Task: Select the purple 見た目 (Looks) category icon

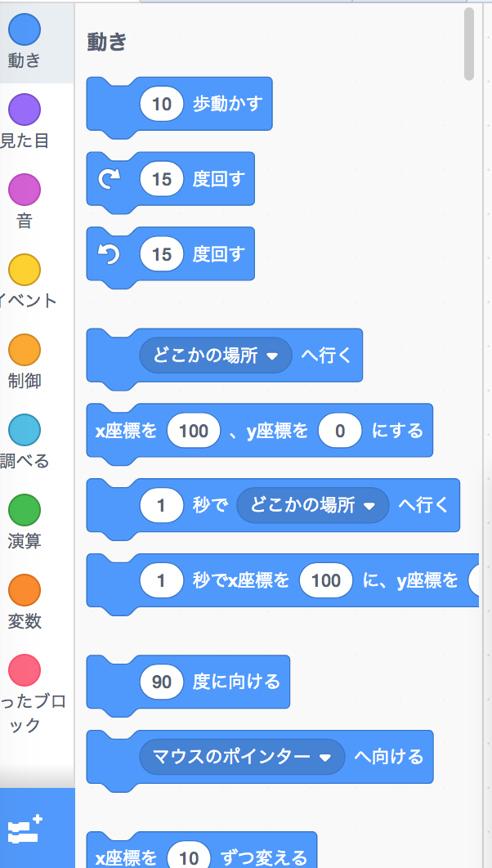Action: (x=25, y=110)
